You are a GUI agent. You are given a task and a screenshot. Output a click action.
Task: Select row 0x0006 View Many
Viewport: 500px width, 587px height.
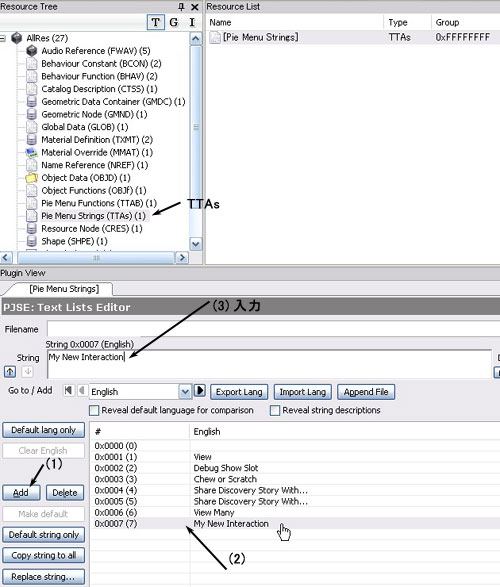pos(296,513)
